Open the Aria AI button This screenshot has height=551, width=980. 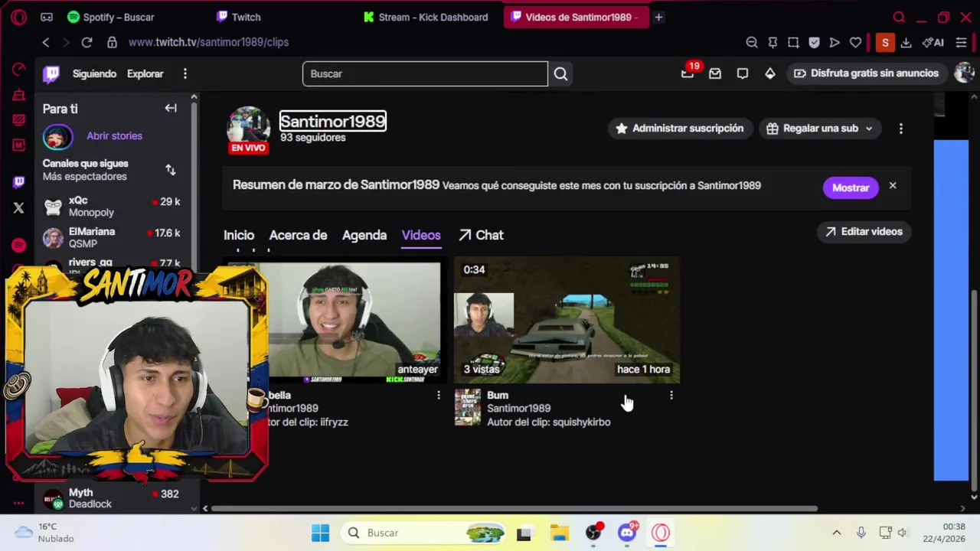click(x=933, y=42)
